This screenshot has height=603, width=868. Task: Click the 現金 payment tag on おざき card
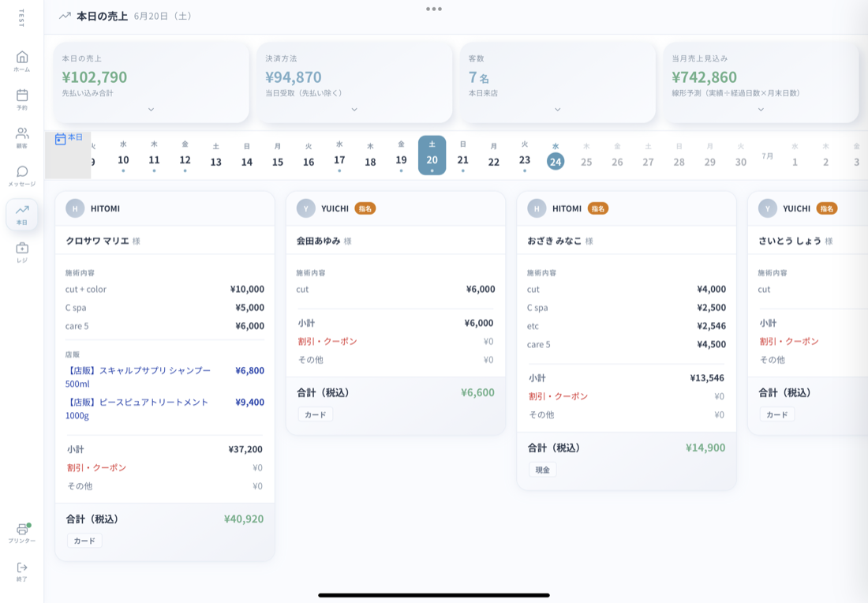tap(543, 470)
